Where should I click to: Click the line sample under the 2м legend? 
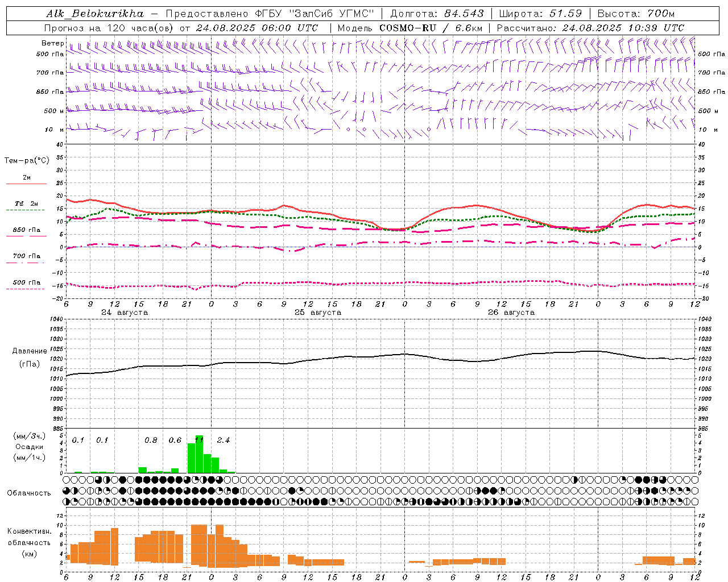(x=26, y=184)
